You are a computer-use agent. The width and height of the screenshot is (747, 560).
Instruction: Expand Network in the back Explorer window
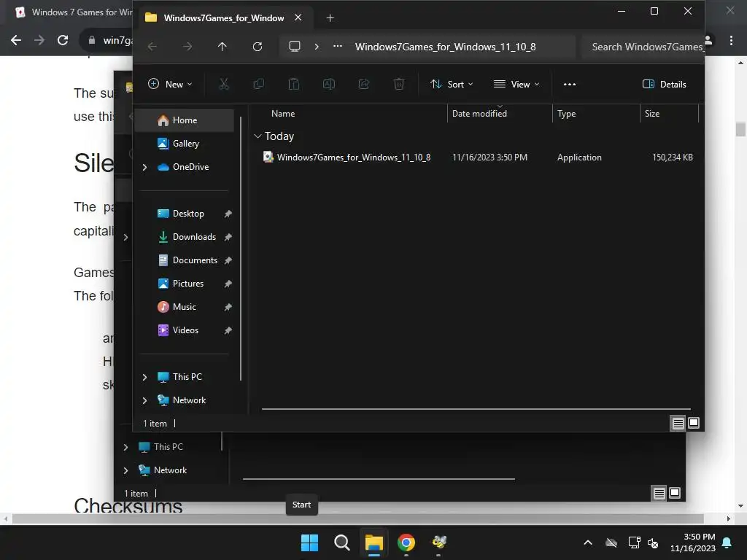(x=125, y=470)
